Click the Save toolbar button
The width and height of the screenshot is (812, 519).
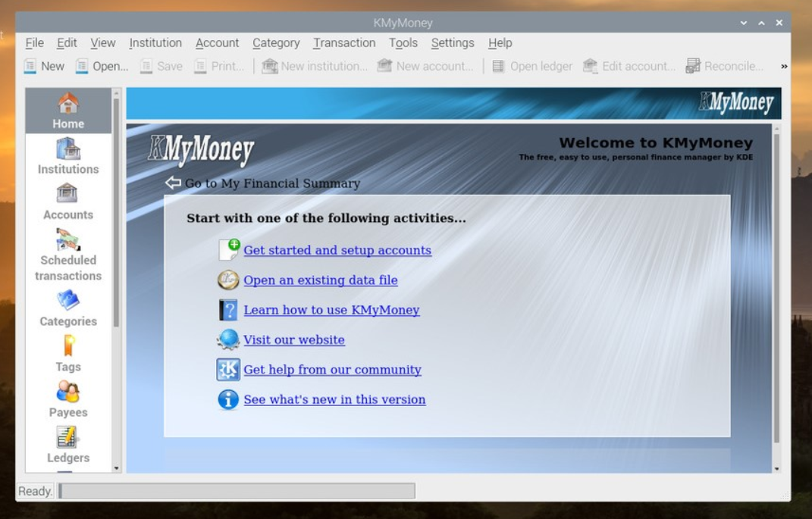coord(161,66)
